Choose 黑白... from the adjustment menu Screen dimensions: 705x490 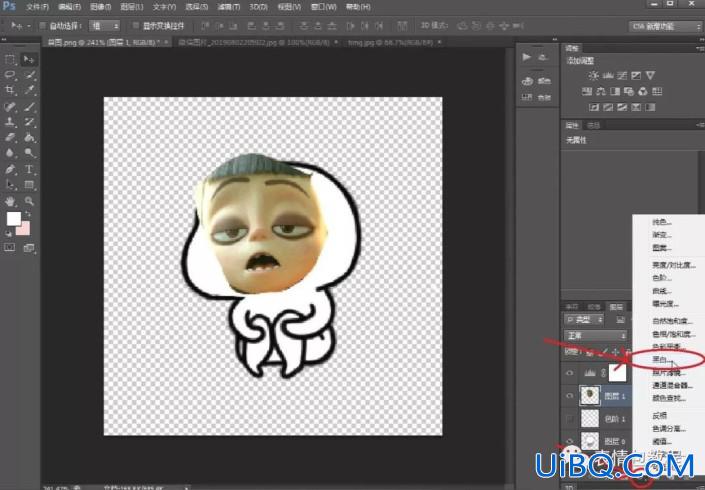663,360
